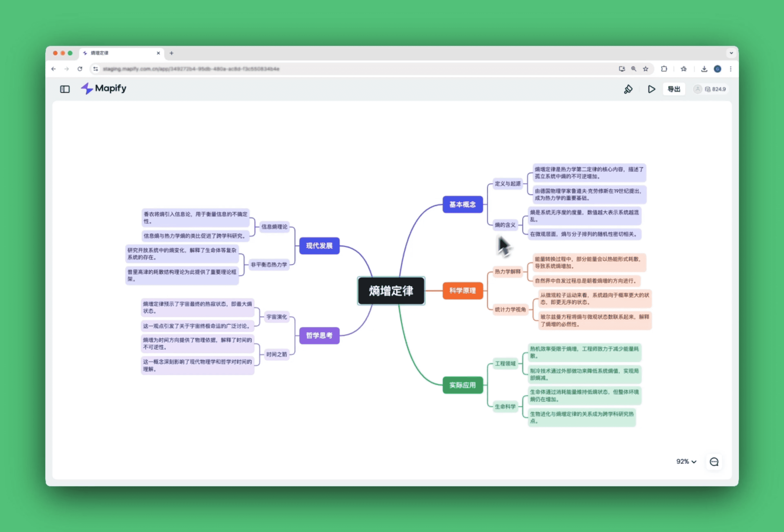Click the browser extensions puzzle icon

coord(664,69)
